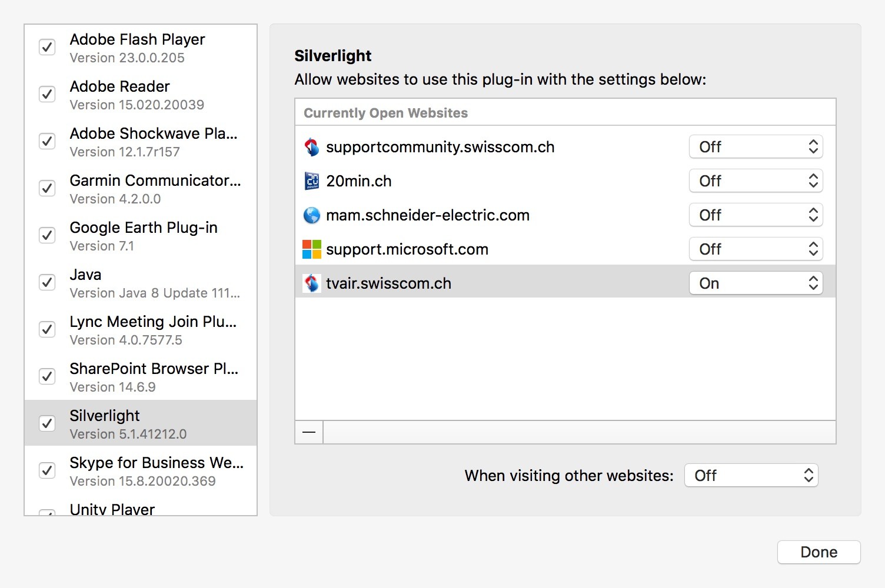This screenshot has height=588, width=885.
Task: Select SharePoint Browser plug-in entry
Action: (x=153, y=377)
